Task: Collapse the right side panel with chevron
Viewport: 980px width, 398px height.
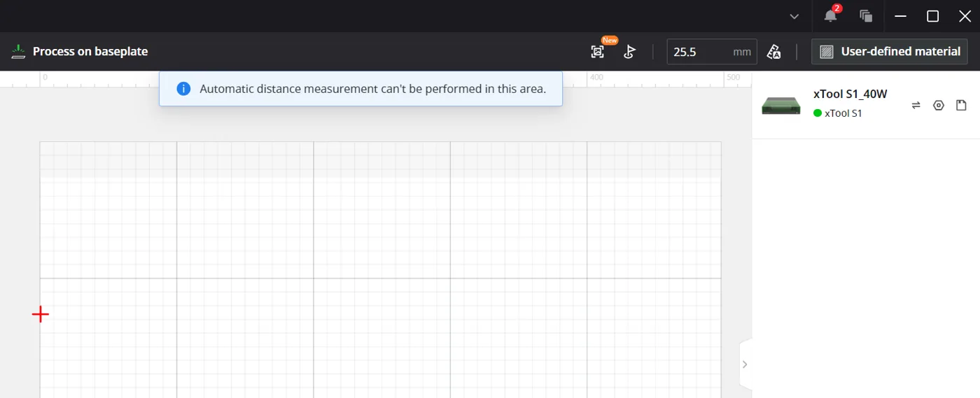Action: pyautogui.click(x=745, y=364)
